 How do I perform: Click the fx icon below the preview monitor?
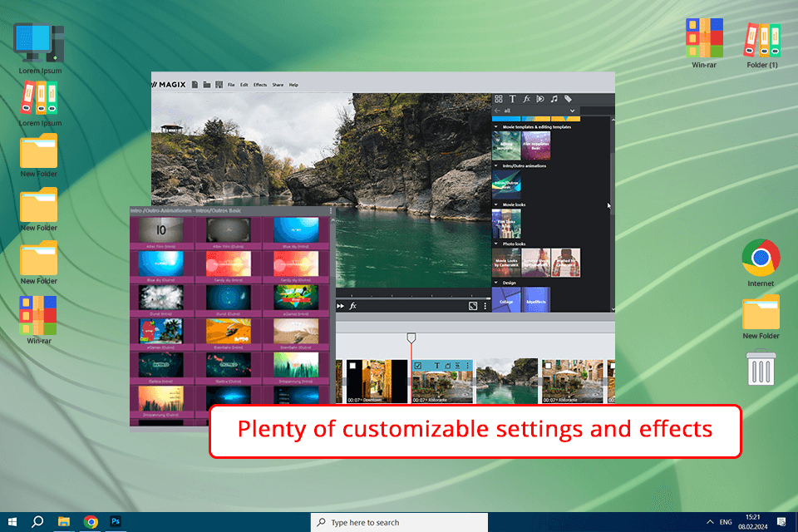click(x=352, y=306)
